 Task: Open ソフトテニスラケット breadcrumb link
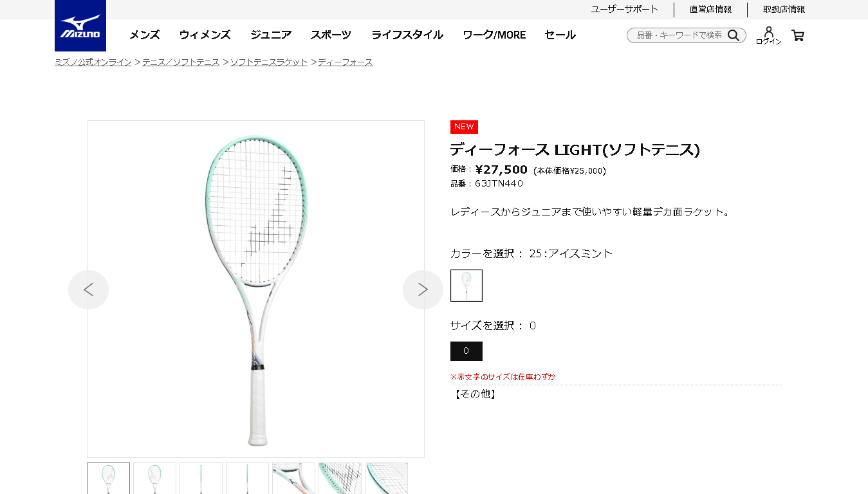[x=268, y=62]
